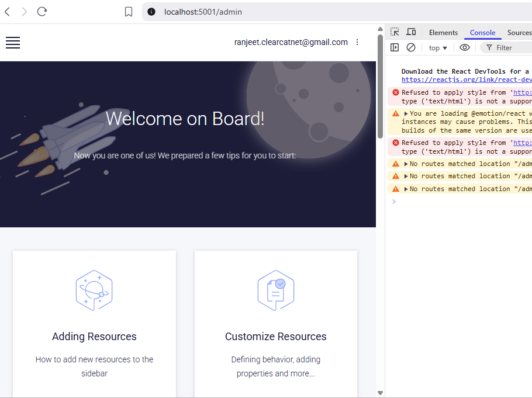Open the React DevTools download link
Screen dimensions: 532x398
tap(467, 79)
